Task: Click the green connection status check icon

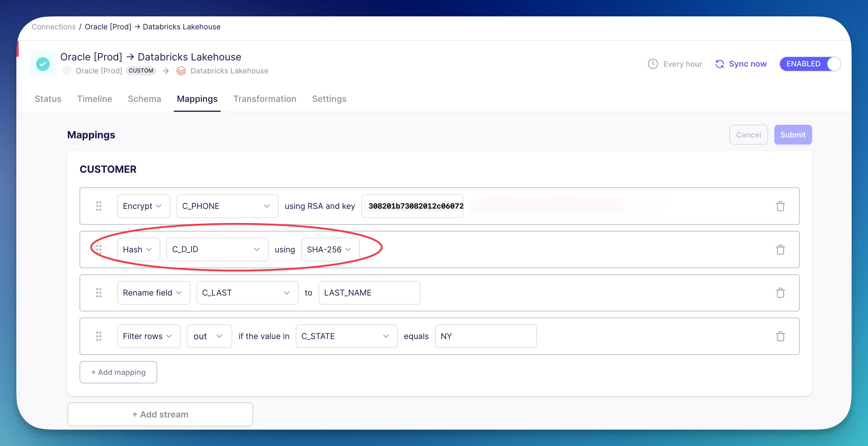Action: point(43,64)
